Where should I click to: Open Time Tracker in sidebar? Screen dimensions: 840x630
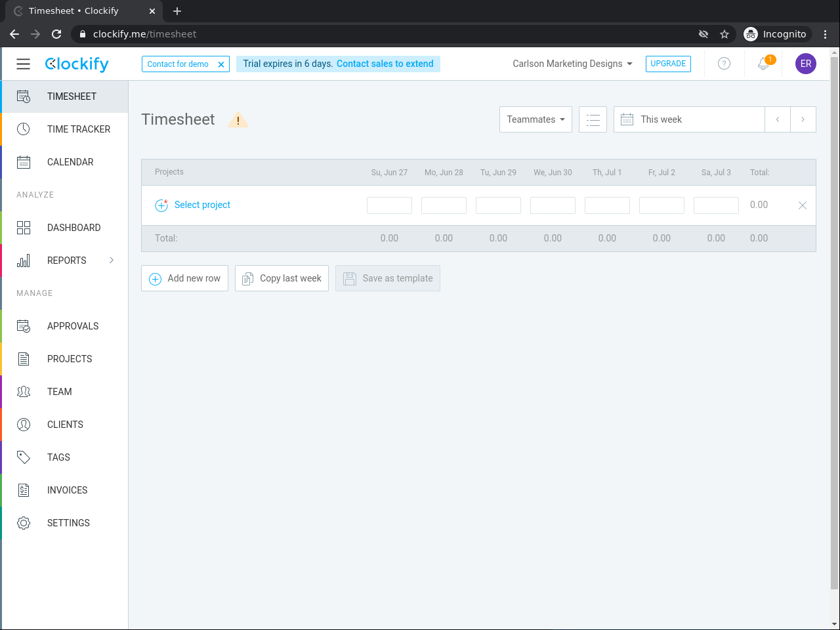point(64,129)
